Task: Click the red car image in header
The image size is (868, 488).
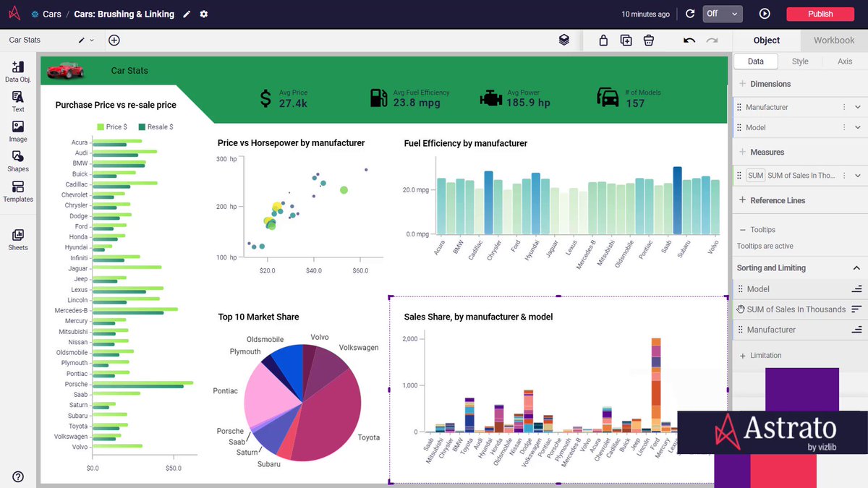Action: (x=65, y=70)
